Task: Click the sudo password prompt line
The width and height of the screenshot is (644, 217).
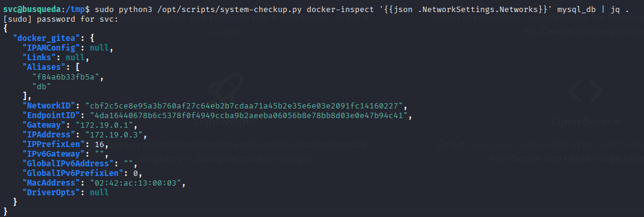Action: click(x=61, y=19)
